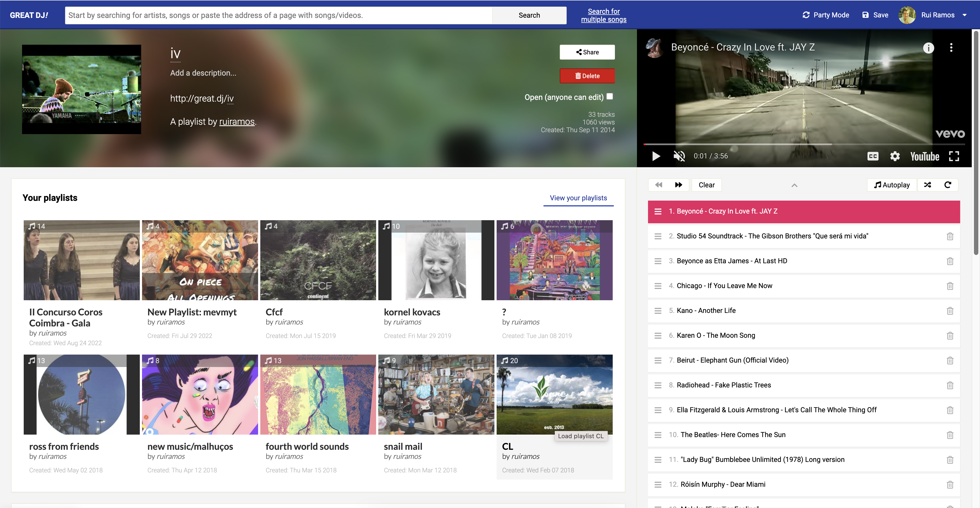Delete Radiohead - Fake Plastic Trees
The height and width of the screenshot is (508, 980).
[x=950, y=385]
